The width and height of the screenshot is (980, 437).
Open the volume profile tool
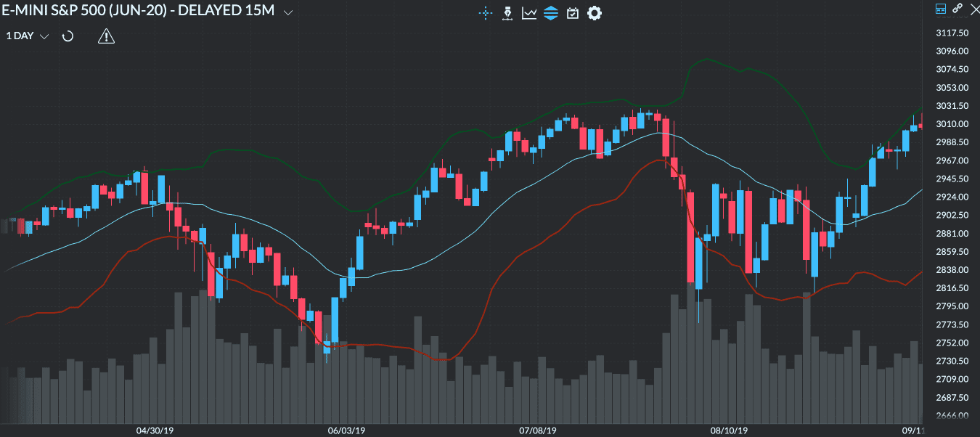506,12
